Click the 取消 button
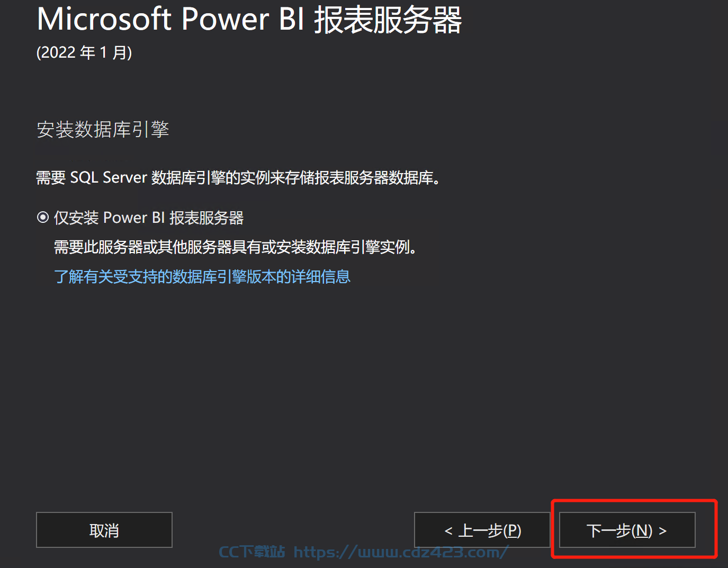 pos(104,530)
